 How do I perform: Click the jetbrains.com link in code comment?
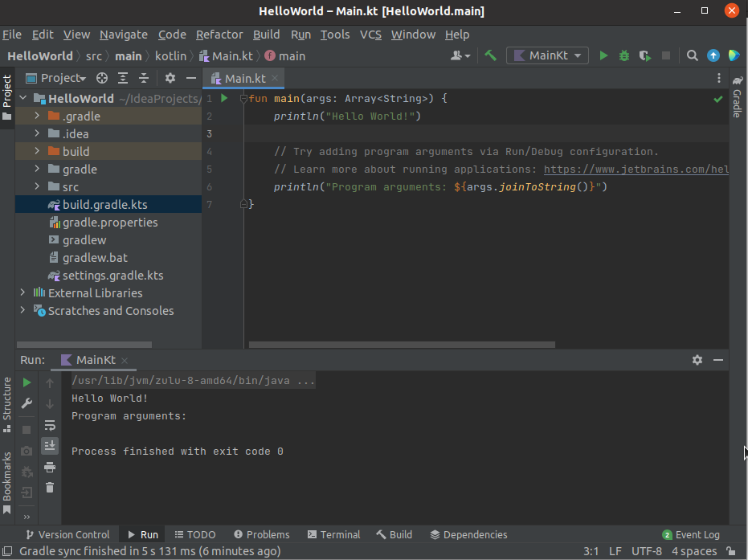[x=636, y=170]
